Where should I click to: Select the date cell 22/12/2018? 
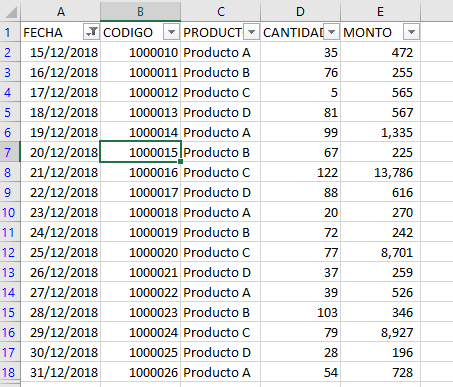60,192
